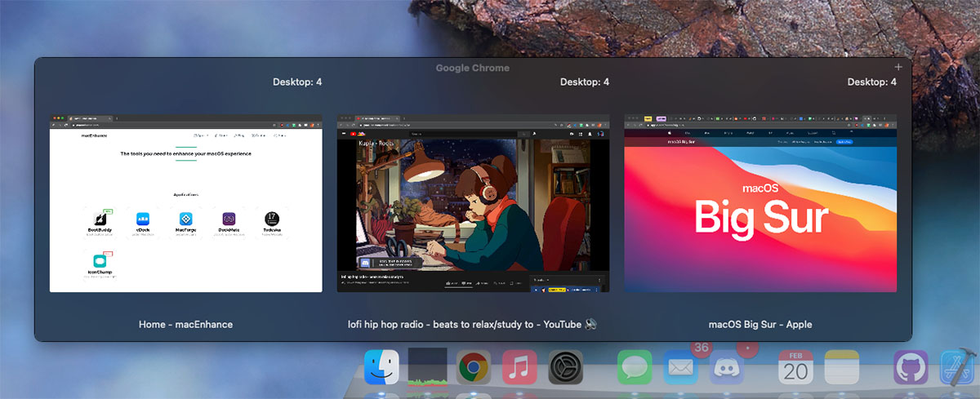
Task: Click 'Desktop: 4' label above YouTube preview
Action: click(x=585, y=82)
